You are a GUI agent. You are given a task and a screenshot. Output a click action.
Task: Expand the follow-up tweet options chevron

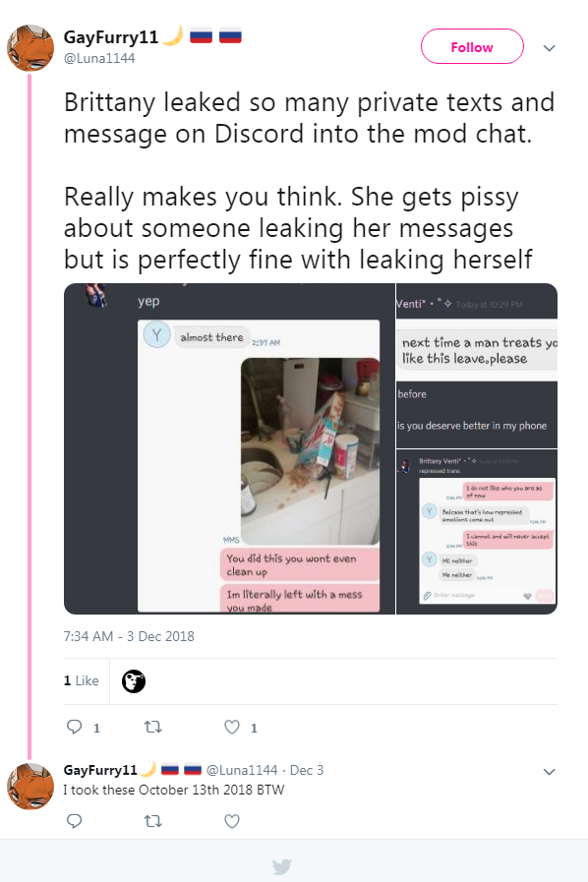click(x=550, y=771)
